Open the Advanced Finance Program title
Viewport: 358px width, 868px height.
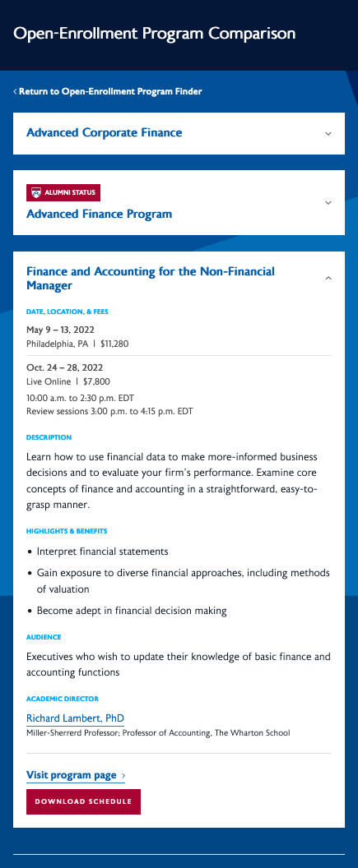coord(100,214)
